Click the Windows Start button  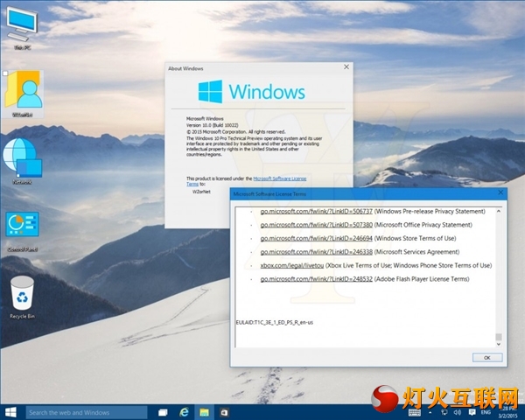tap(11, 412)
